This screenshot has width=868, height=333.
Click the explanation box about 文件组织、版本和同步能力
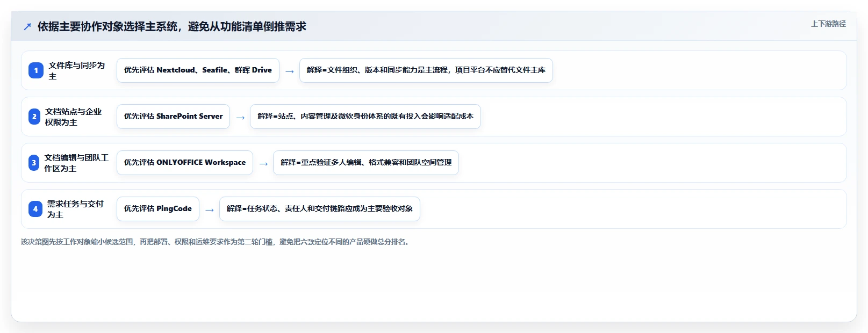[426, 70]
